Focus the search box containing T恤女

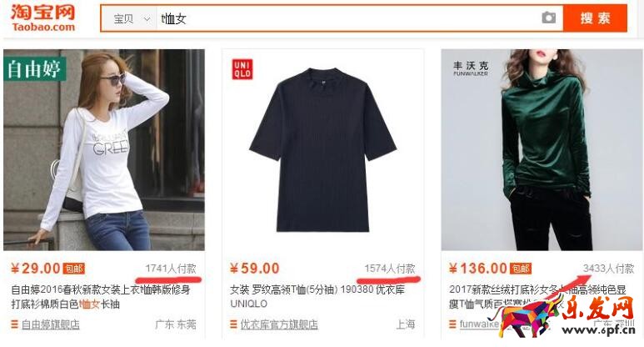point(347,18)
